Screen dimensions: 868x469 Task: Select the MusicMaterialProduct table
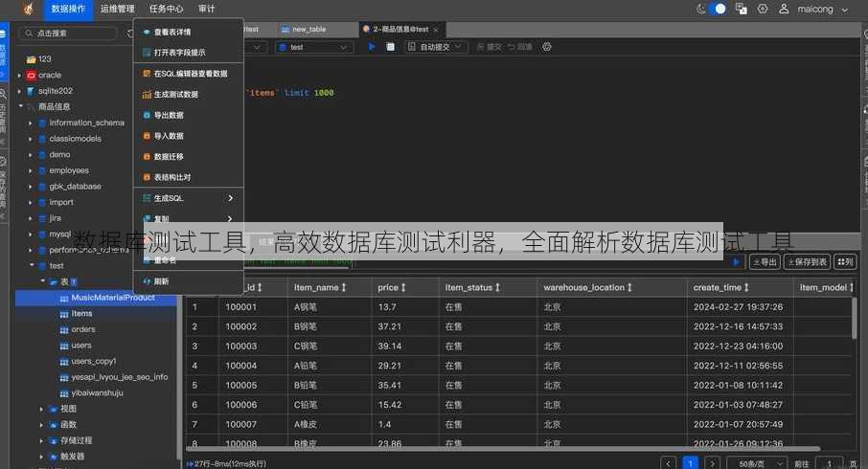pyautogui.click(x=96, y=298)
